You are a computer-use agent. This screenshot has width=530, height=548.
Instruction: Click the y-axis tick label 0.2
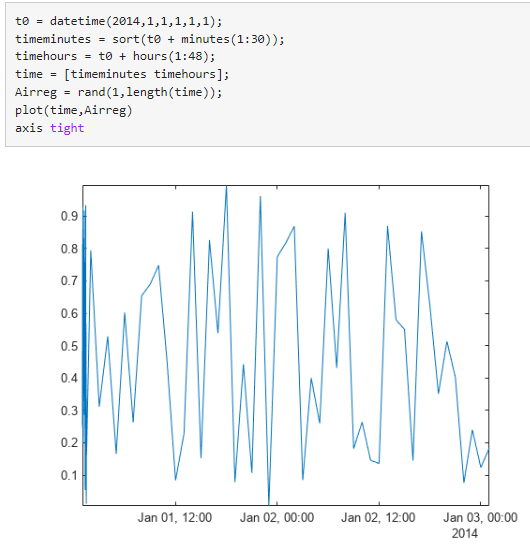tap(69, 443)
